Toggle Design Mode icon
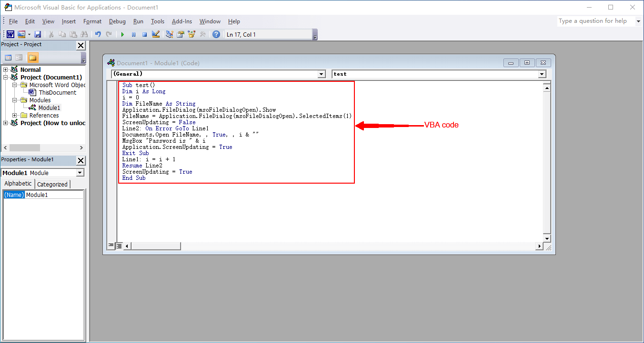The image size is (644, 343). coord(155,34)
